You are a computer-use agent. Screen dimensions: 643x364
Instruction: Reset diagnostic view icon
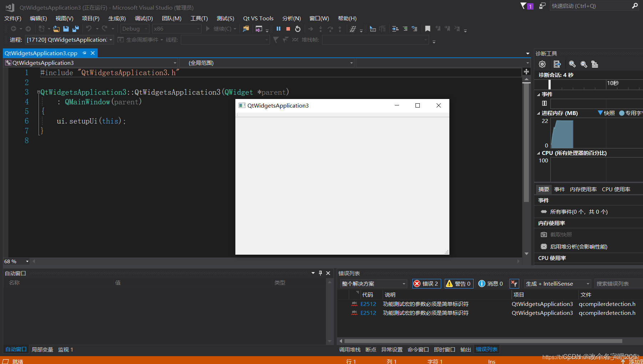[x=594, y=64]
